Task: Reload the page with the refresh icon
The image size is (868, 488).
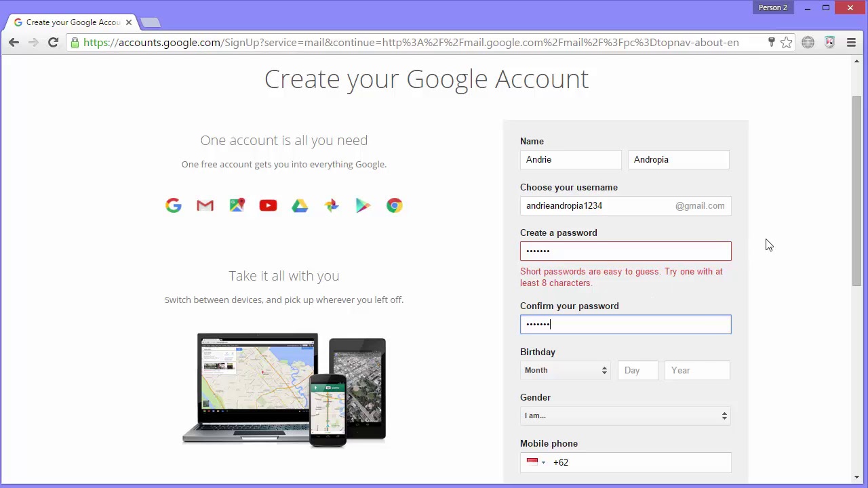Action: click(53, 42)
